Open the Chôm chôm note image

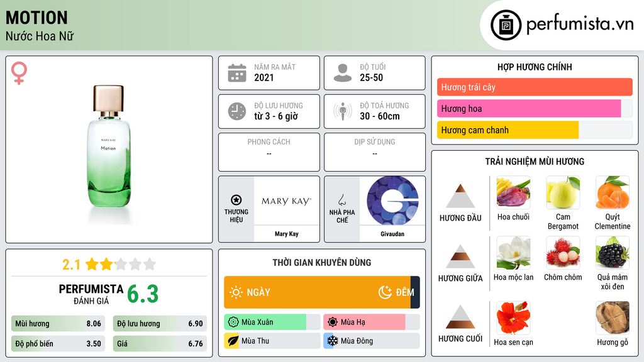[x=563, y=253]
